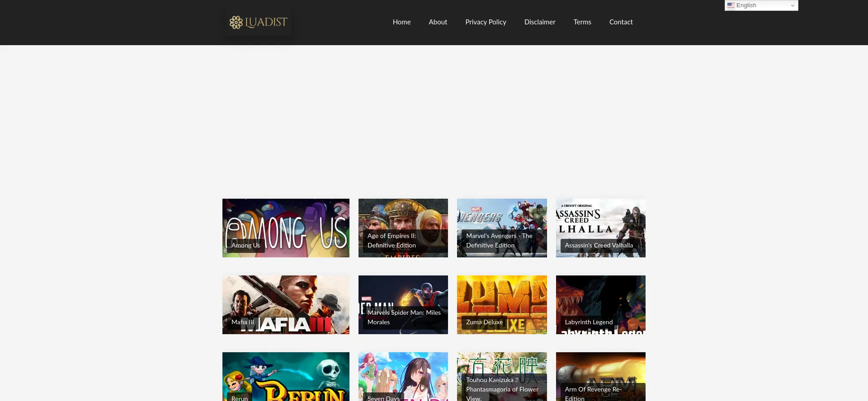Select the Assassin's Creed Valhalla thumbnail
Screen dimensions: 868x401
601,228
